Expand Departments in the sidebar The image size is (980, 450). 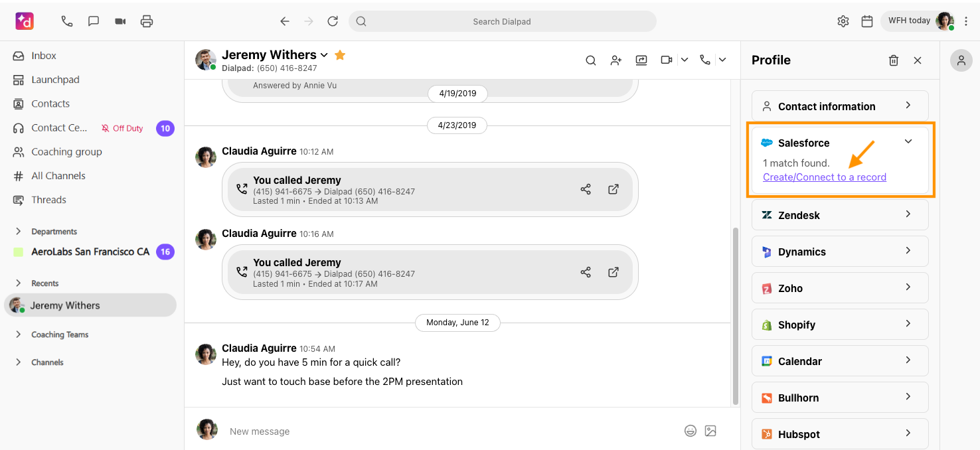(19, 231)
